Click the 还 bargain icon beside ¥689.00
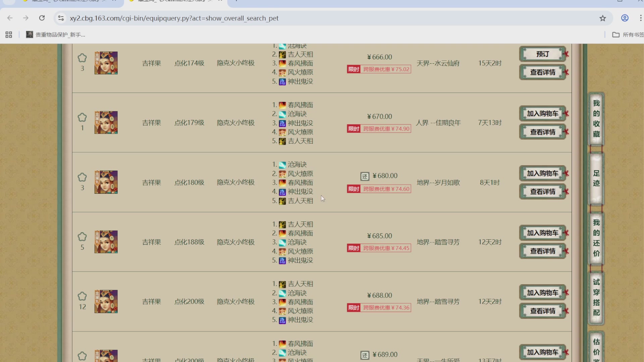Viewport: 644px width, 362px height. 365,355
